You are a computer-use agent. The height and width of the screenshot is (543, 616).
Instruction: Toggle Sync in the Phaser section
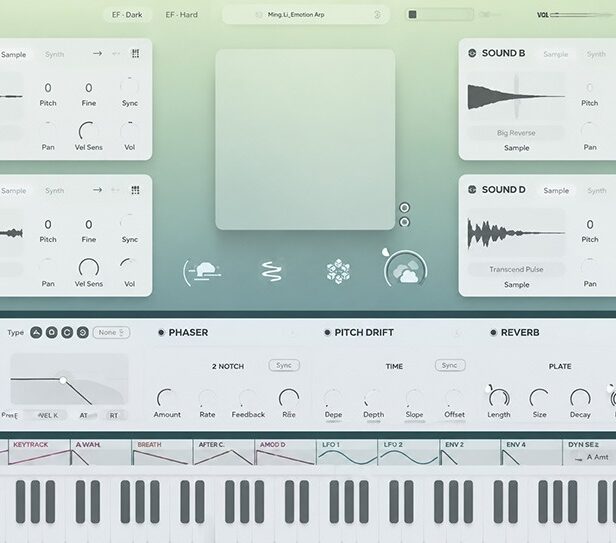284,365
